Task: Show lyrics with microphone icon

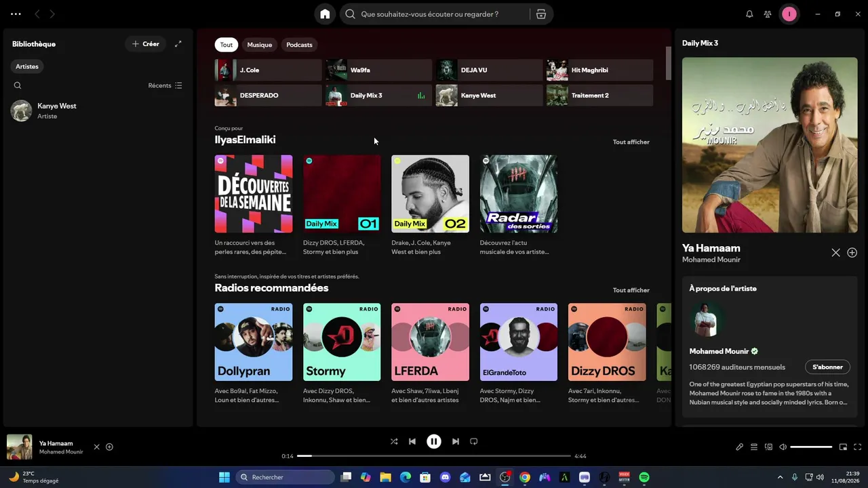Action: pyautogui.click(x=740, y=447)
